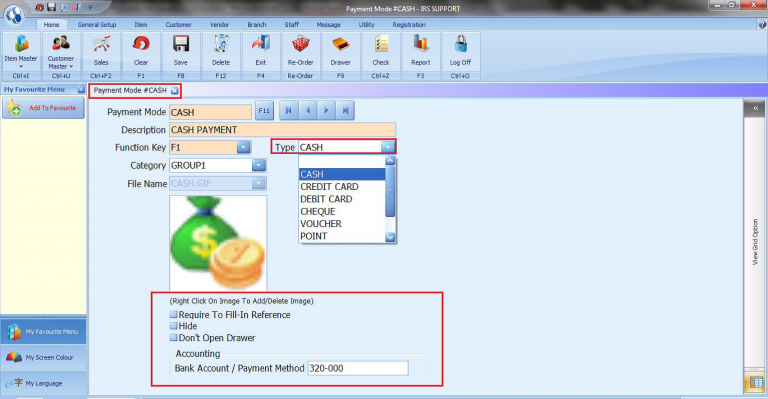The image size is (768, 399).
Task: Click the money bag image thumbnail
Action: point(218,243)
